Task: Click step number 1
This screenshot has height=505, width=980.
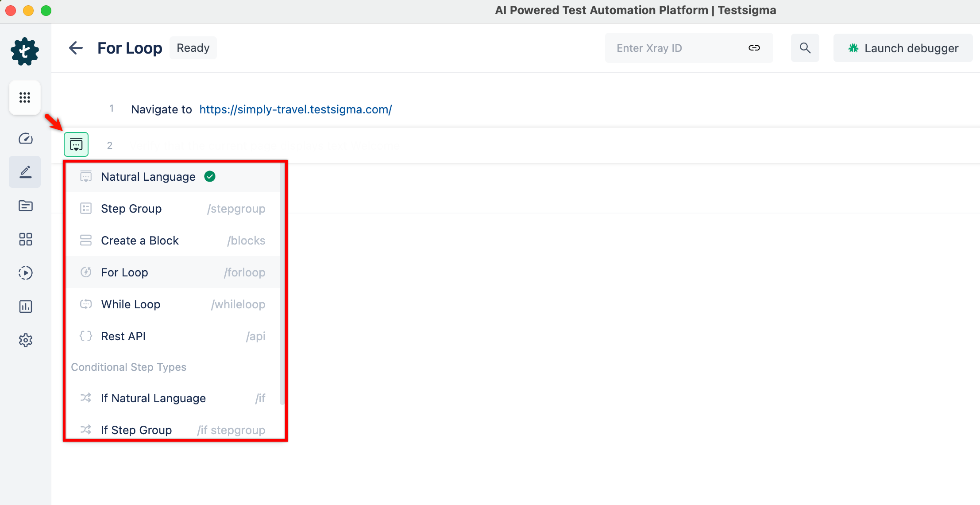Action: coord(112,109)
